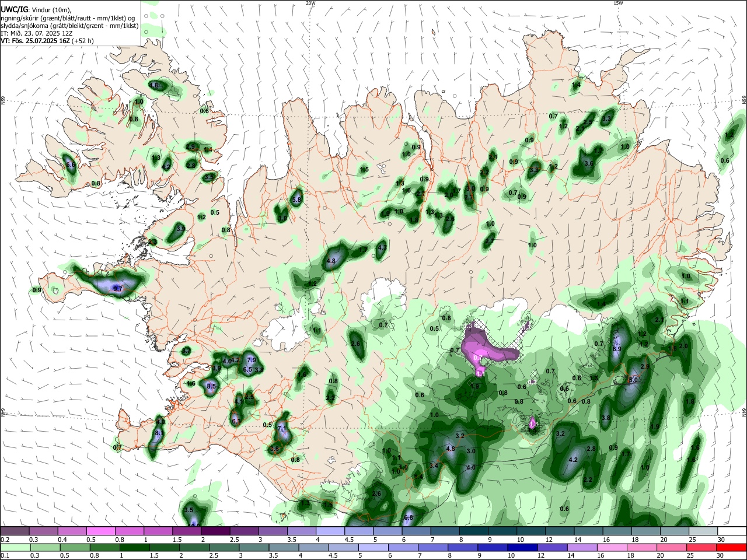Click the 6.9 value in the eastern rain band
This screenshot has width=747, height=560.
coord(617,348)
